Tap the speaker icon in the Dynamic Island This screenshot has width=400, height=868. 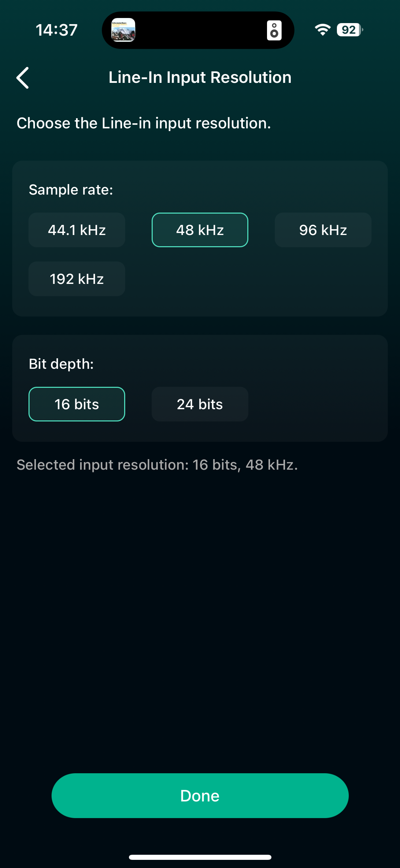[x=274, y=31]
